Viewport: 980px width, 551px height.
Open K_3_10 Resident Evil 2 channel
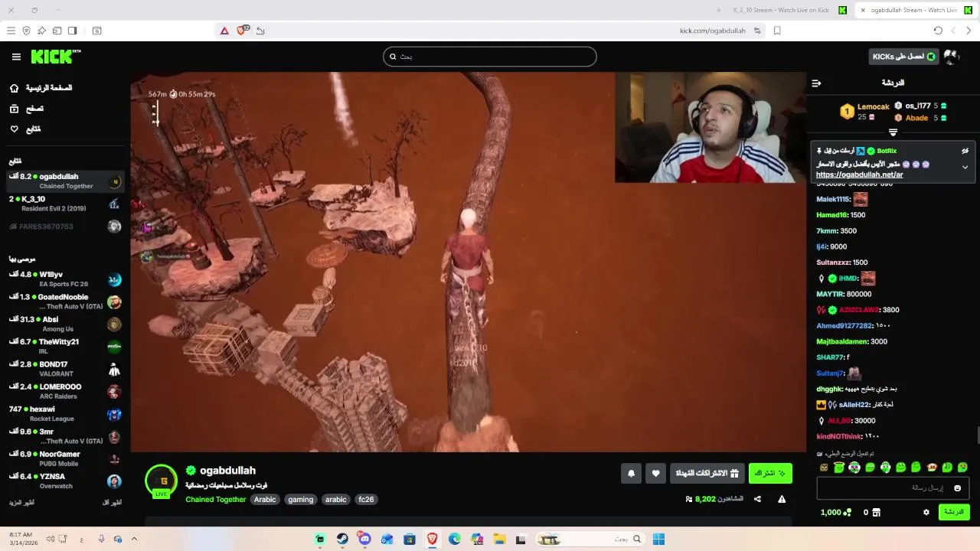[x=65, y=204]
